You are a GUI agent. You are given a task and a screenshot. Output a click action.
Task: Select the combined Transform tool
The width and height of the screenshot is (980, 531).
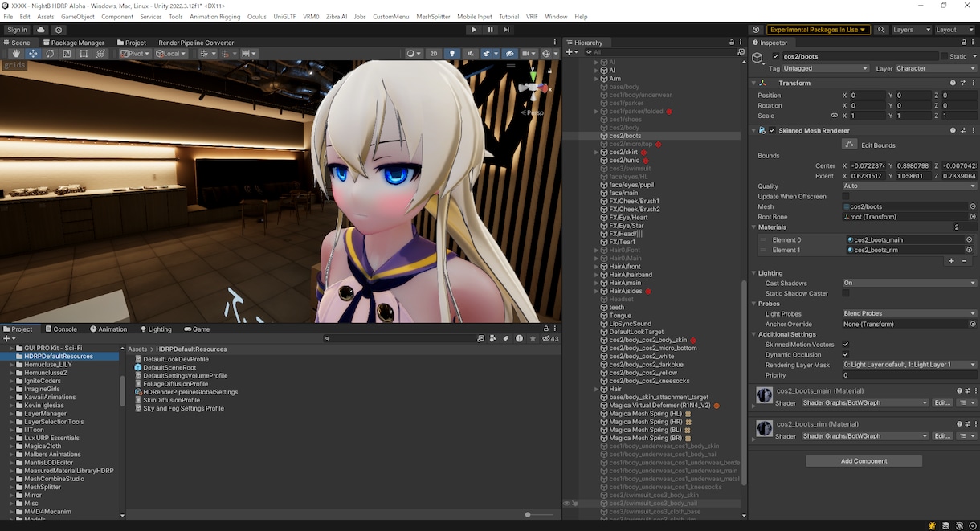(x=100, y=54)
